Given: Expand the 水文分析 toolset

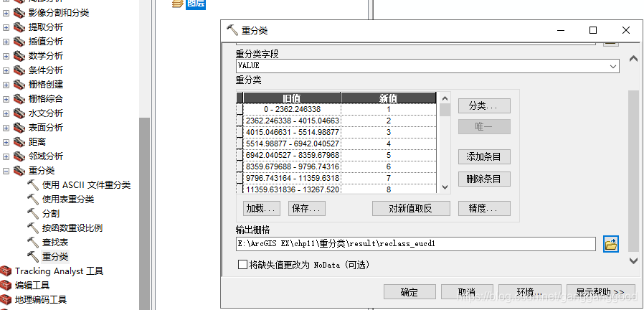Looking at the screenshot, I should pos(6,114).
